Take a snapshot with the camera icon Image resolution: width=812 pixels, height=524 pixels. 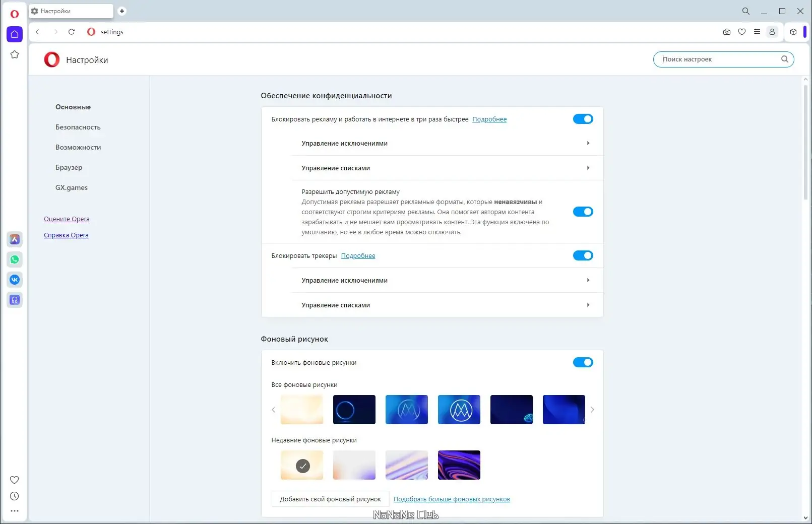click(726, 32)
